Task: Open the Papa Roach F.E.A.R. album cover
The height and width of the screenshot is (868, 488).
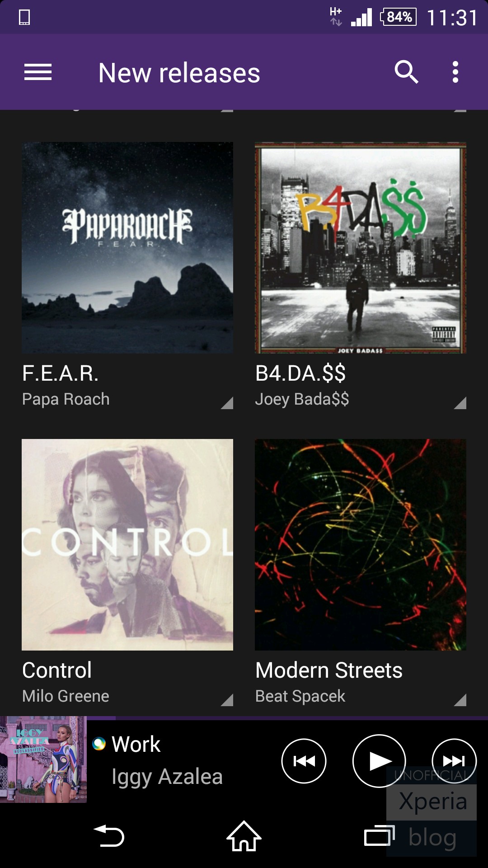Action: click(x=127, y=248)
